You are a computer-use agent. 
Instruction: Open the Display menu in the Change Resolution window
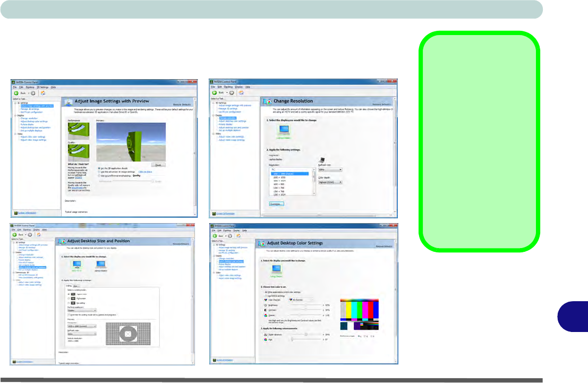click(239, 87)
